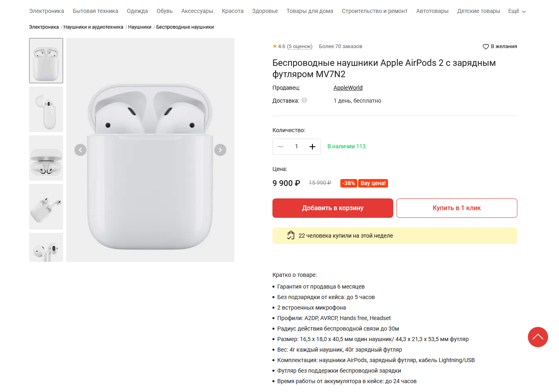Open the "Электроника" menu category
The image size is (559, 392).
click(x=46, y=11)
